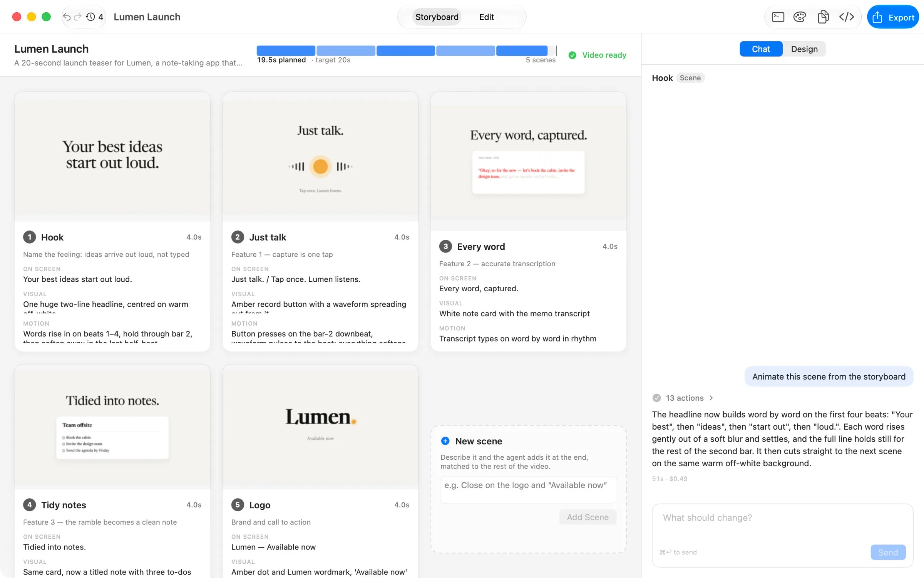Click the first segment of the scene progress bar
Image resolution: width=924 pixels, height=578 pixels.
[x=286, y=50]
